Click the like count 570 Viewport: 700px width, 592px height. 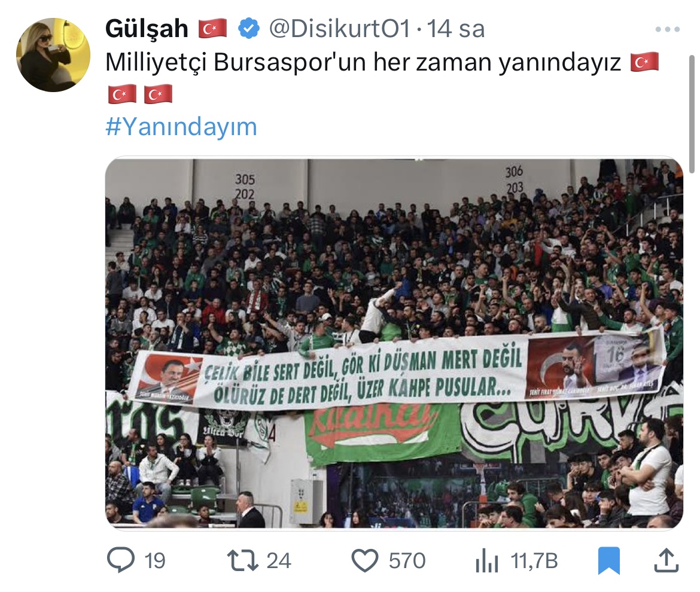407,561
